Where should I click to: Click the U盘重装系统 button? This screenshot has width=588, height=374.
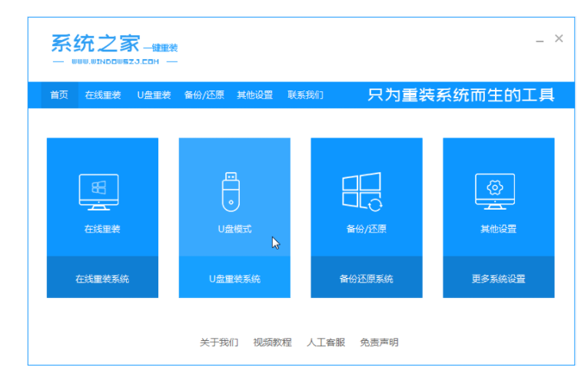(x=234, y=277)
